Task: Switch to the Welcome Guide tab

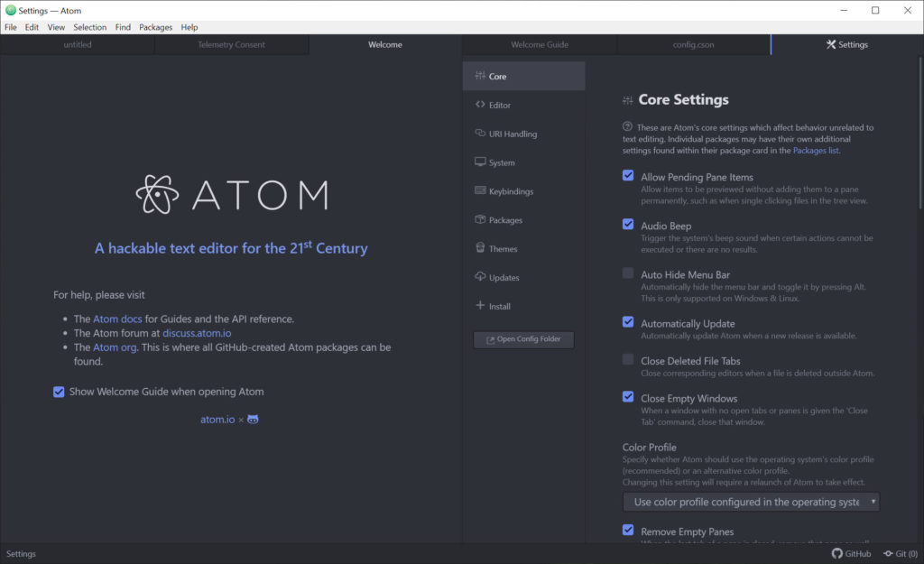Action: [540, 44]
